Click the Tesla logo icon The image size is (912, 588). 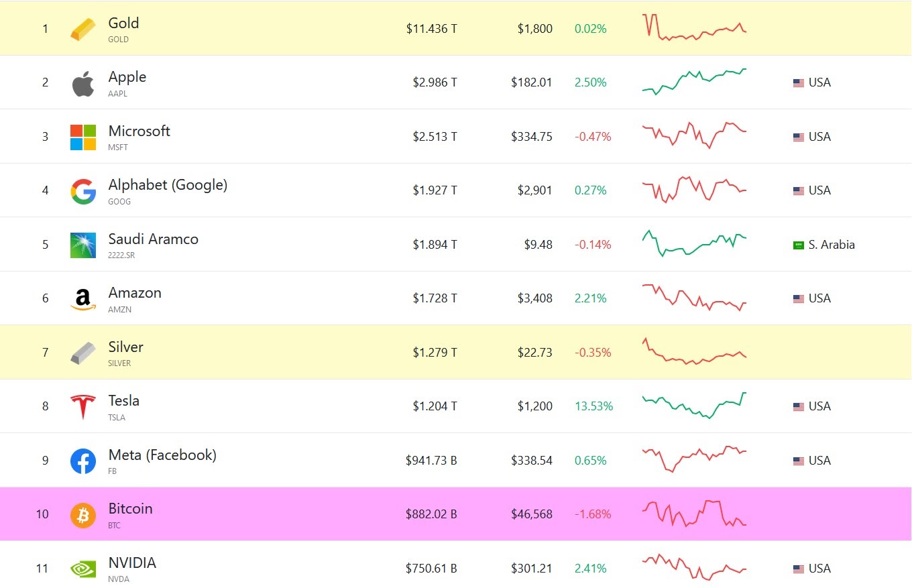(x=83, y=407)
